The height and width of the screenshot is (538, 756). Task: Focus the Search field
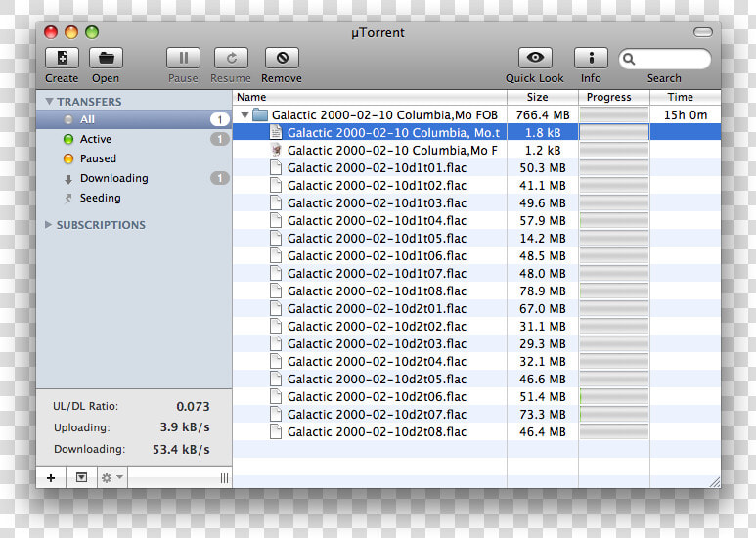[665, 60]
